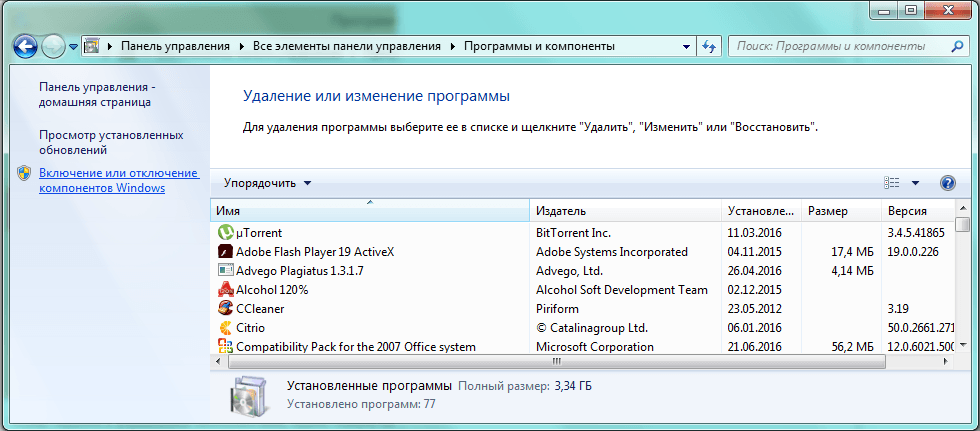Expand the view options dropdown arrow
The image size is (980, 431).
tap(915, 183)
